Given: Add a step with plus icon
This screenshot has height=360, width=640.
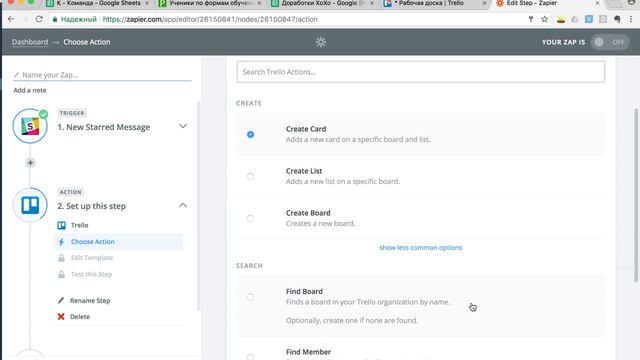Looking at the screenshot, I should tap(30, 163).
